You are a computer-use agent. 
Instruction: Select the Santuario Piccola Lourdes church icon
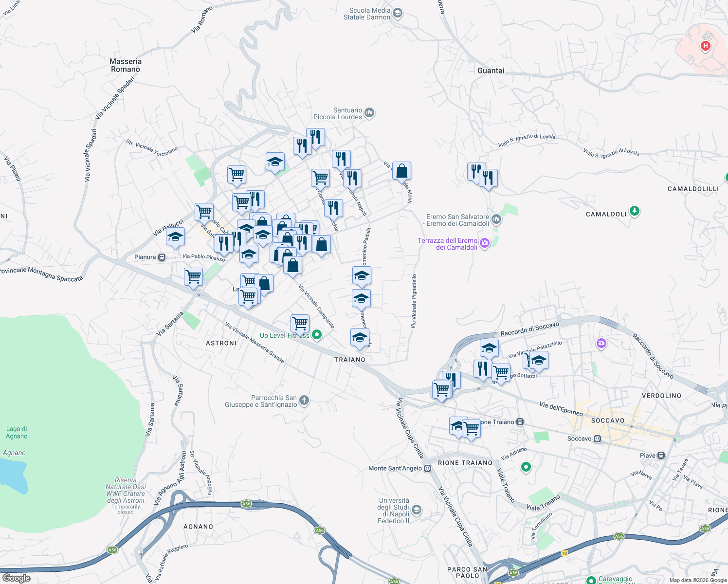[369, 112]
